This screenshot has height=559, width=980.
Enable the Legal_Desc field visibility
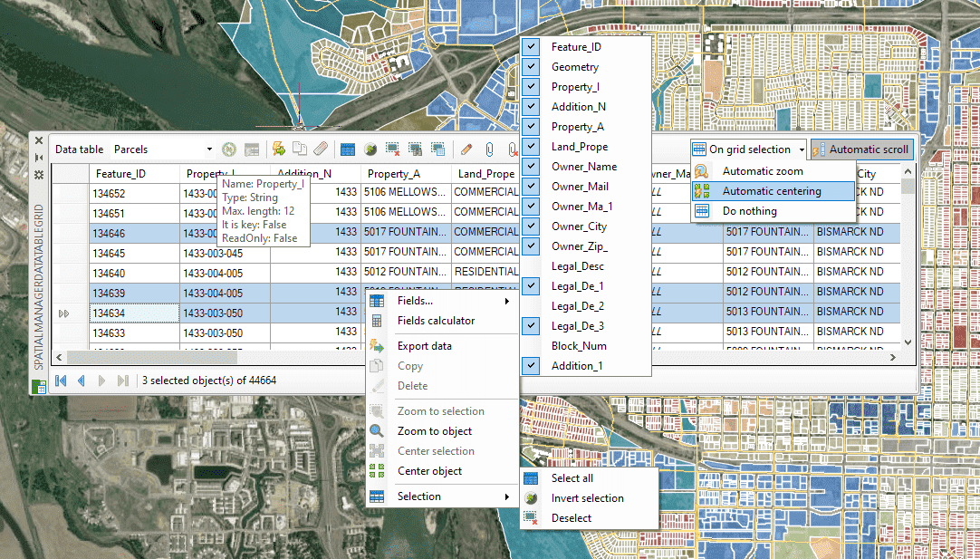click(x=532, y=266)
